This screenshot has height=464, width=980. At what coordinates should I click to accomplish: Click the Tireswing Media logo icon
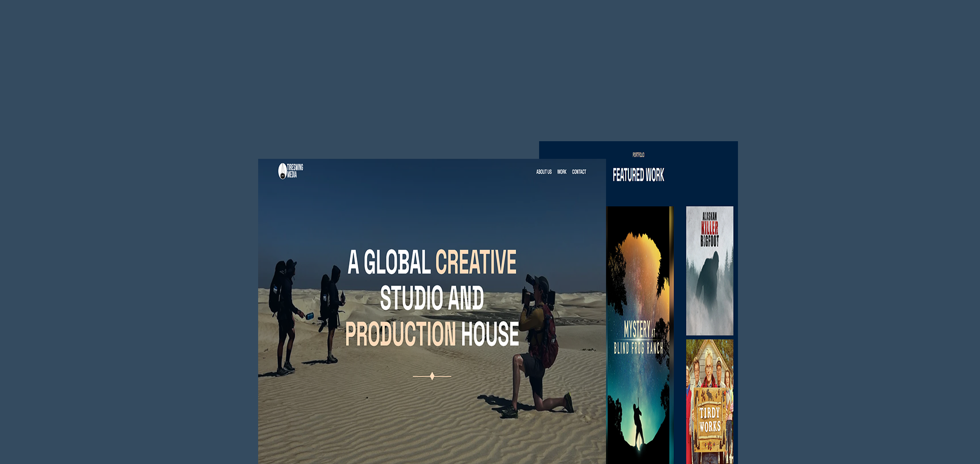[282, 171]
